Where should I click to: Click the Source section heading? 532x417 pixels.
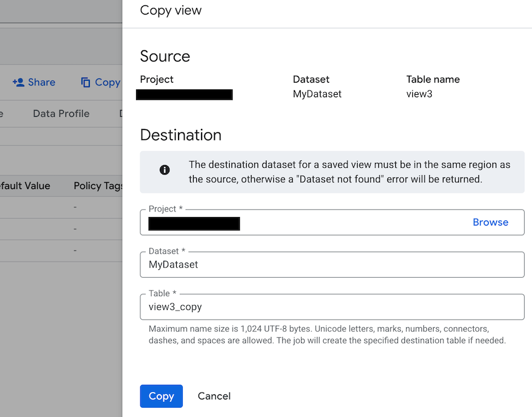pos(164,56)
